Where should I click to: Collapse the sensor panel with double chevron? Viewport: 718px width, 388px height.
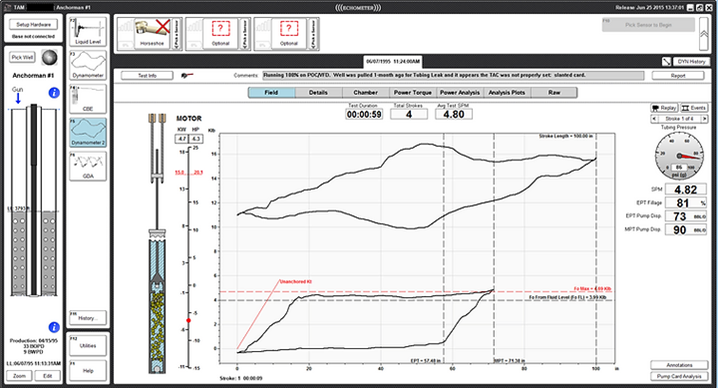704,34
